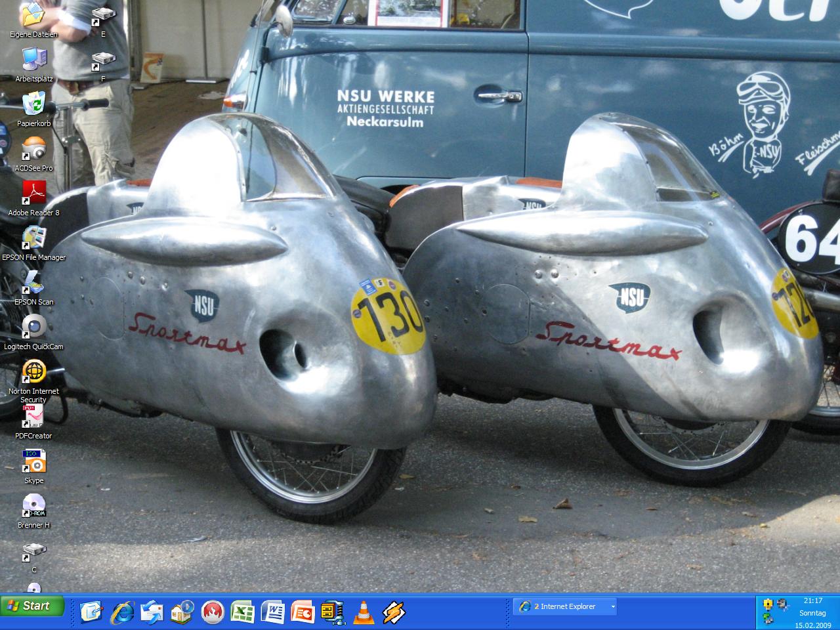Open the grouped Internet Explorer taskbar button
This screenshot has height=630, width=840.
coord(565,606)
